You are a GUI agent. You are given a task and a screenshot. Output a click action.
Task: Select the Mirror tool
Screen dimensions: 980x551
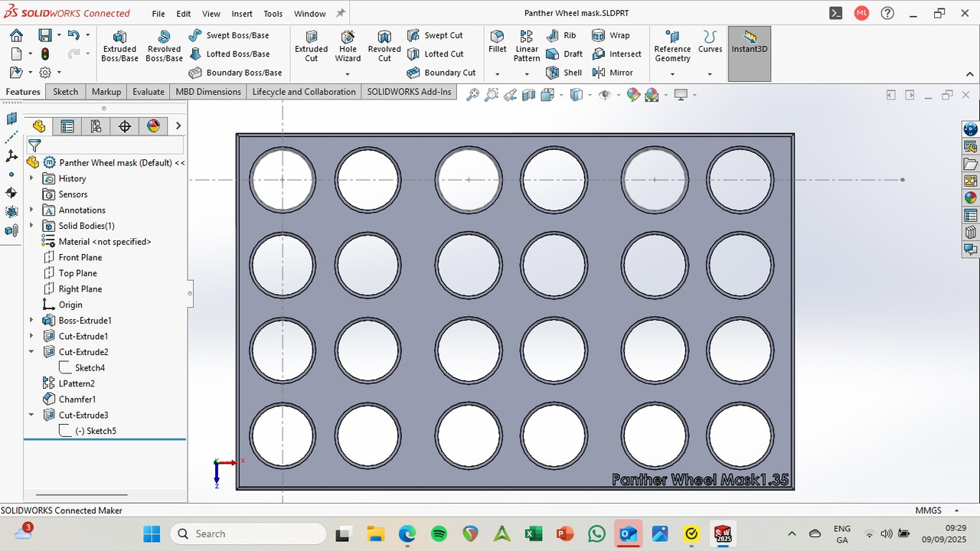612,73
